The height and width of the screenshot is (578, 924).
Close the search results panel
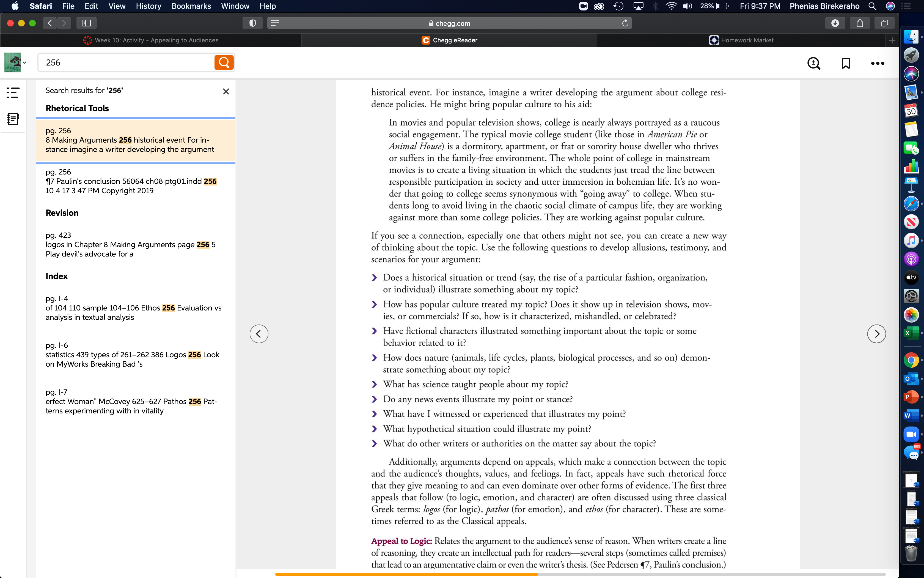click(x=226, y=91)
